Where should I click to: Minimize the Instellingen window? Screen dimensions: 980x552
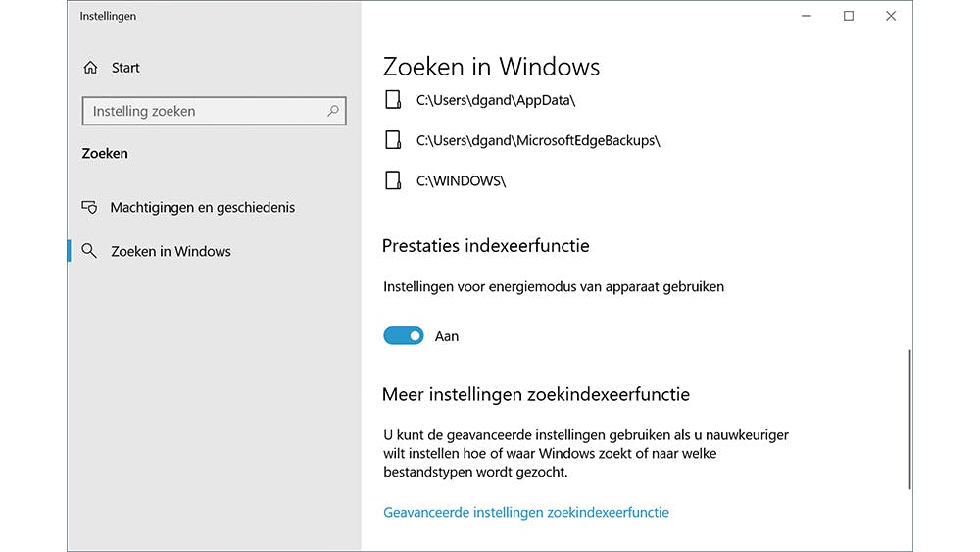tap(806, 16)
